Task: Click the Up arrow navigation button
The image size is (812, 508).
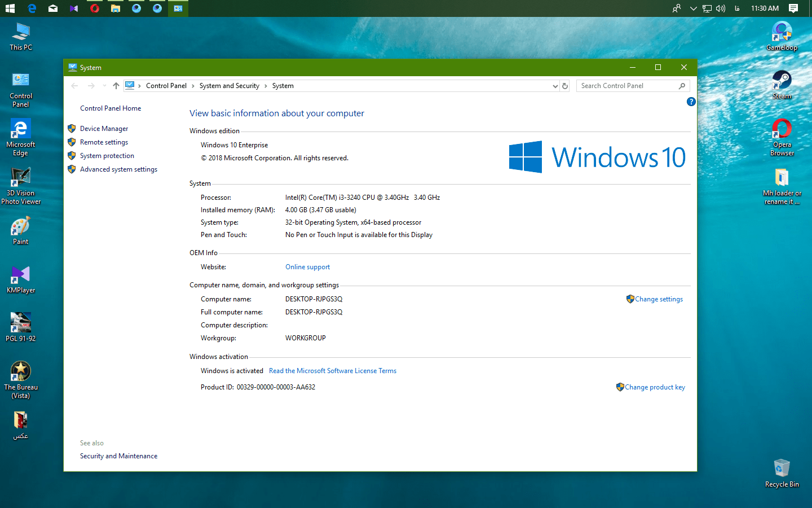Action: point(116,86)
